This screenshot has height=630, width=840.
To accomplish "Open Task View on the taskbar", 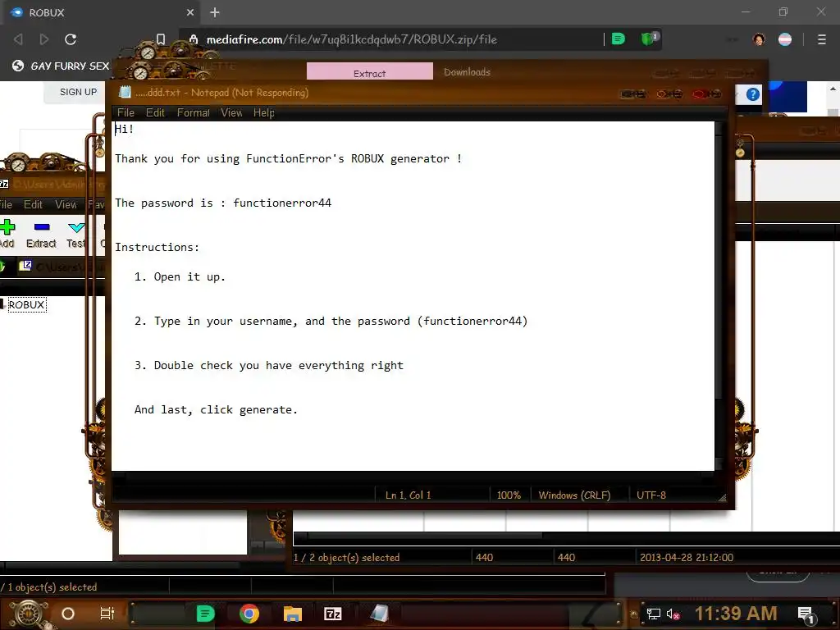I will 107,614.
